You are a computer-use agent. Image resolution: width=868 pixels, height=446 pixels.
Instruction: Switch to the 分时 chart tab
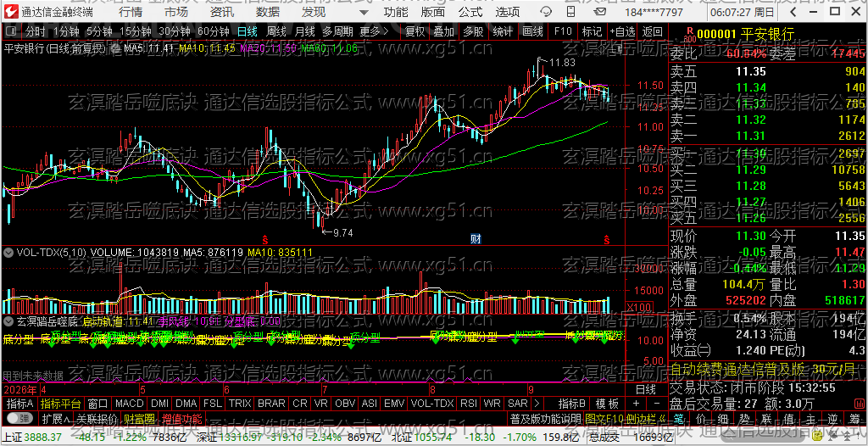(x=36, y=31)
